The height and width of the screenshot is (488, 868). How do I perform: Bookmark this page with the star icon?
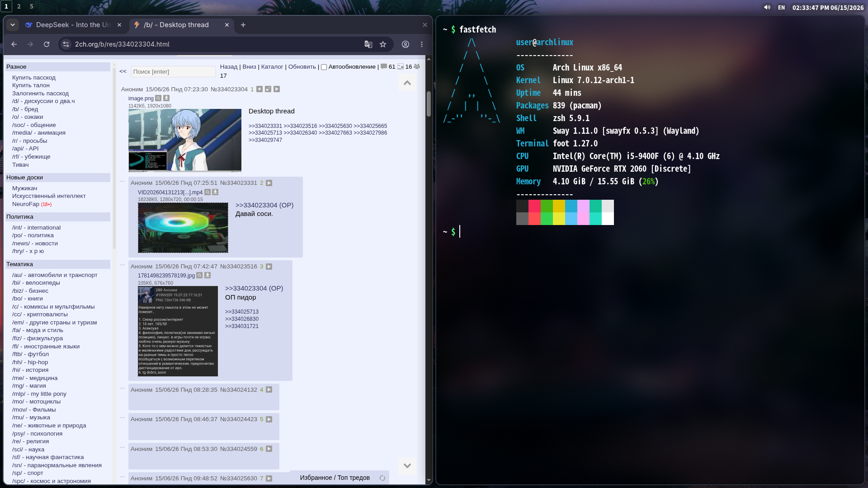tap(383, 44)
